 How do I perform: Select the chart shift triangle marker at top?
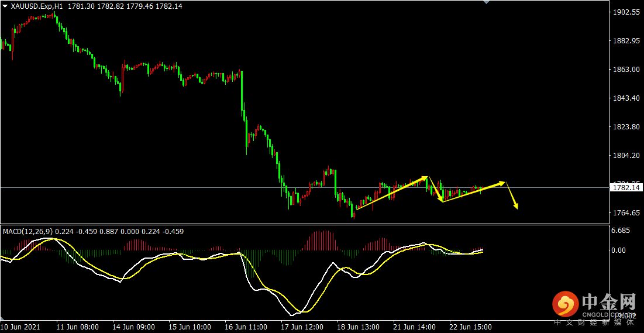coord(486,2)
